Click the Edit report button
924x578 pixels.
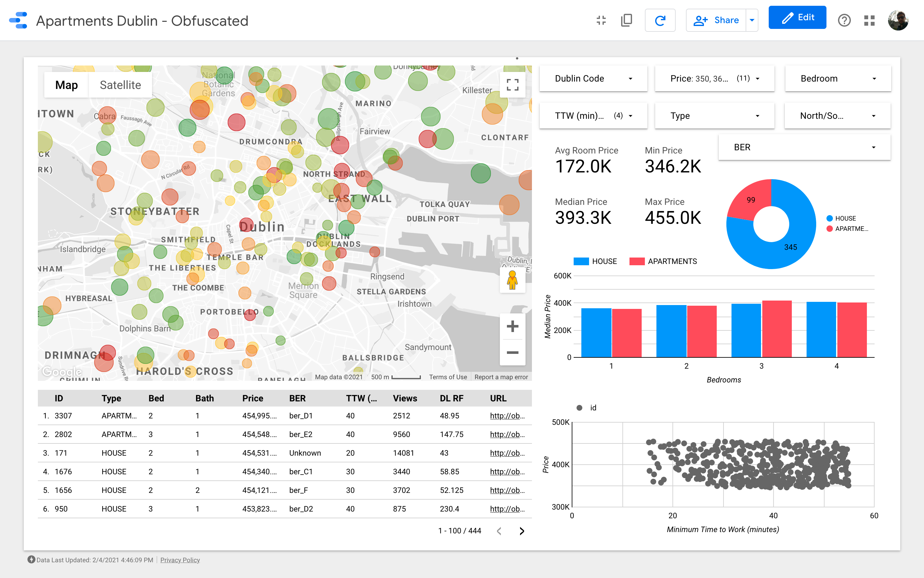(x=797, y=17)
